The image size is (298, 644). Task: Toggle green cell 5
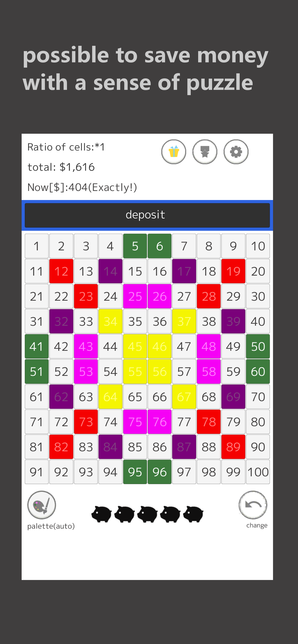[135, 246]
